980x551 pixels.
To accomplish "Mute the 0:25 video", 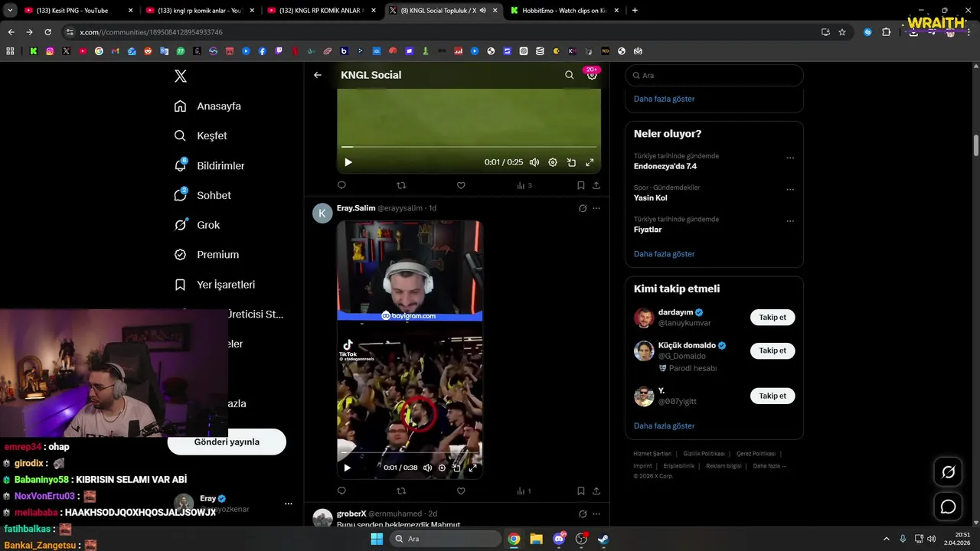I will click(x=534, y=162).
